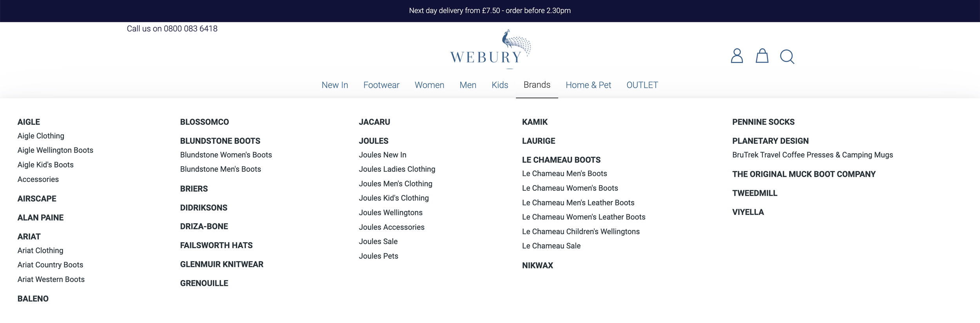Image resolution: width=980 pixels, height=323 pixels.
Task: Open GLENMUIR KNITWEAR brand
Action: [221, 264]
